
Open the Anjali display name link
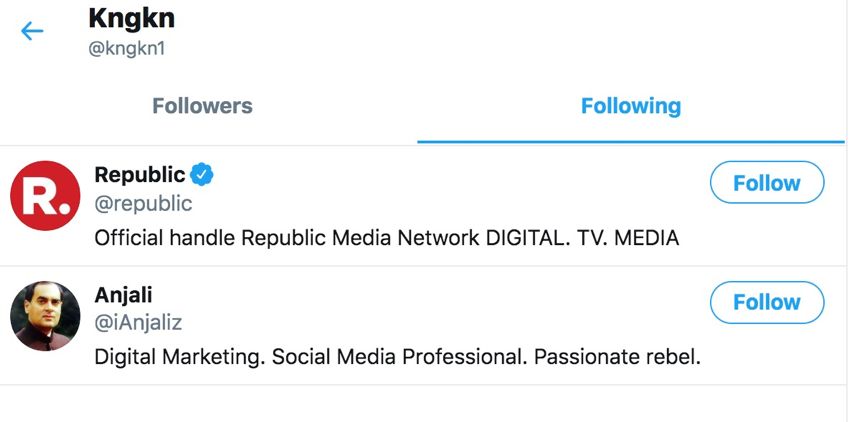(123, 295)
